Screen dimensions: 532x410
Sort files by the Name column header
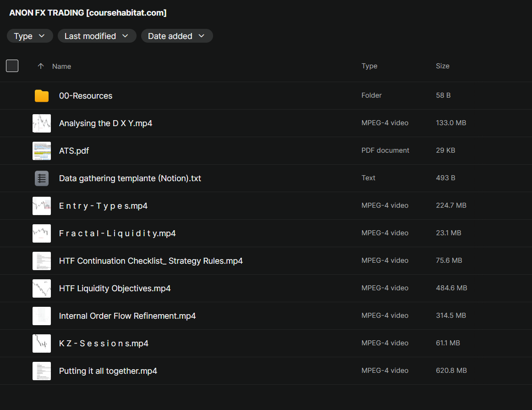pos(61,66)
